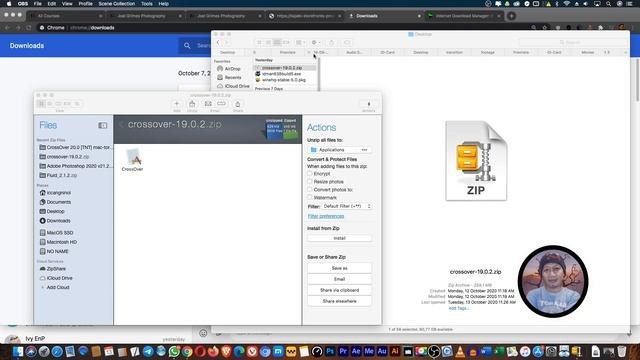Click the large ZIP preview icon
640x360 pixels.
coord(476,161)
